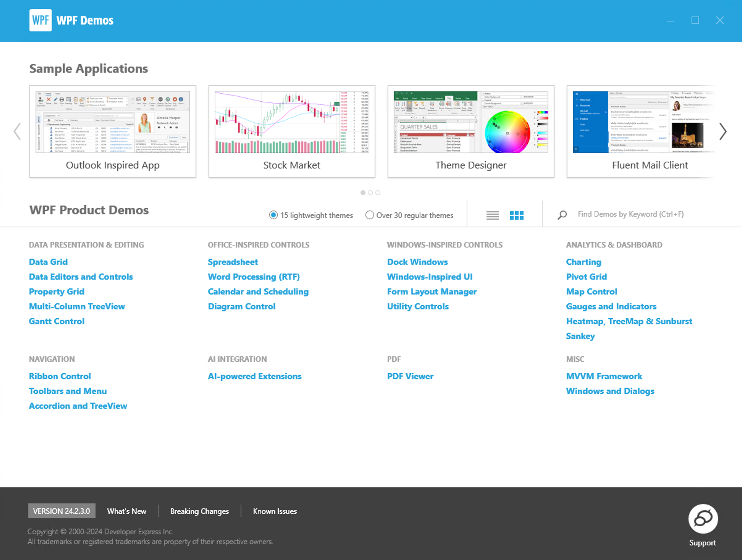
Task: Click the WPF logo icon
Action: point(40,20)
